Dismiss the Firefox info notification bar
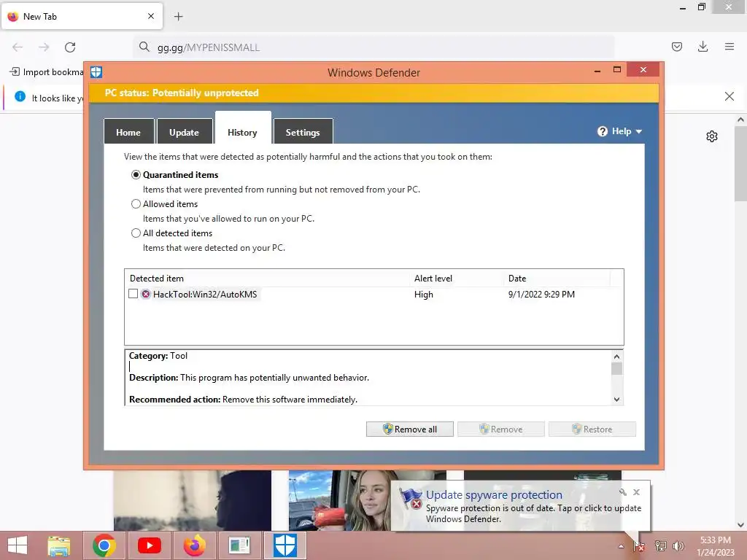 coord(729,96)
